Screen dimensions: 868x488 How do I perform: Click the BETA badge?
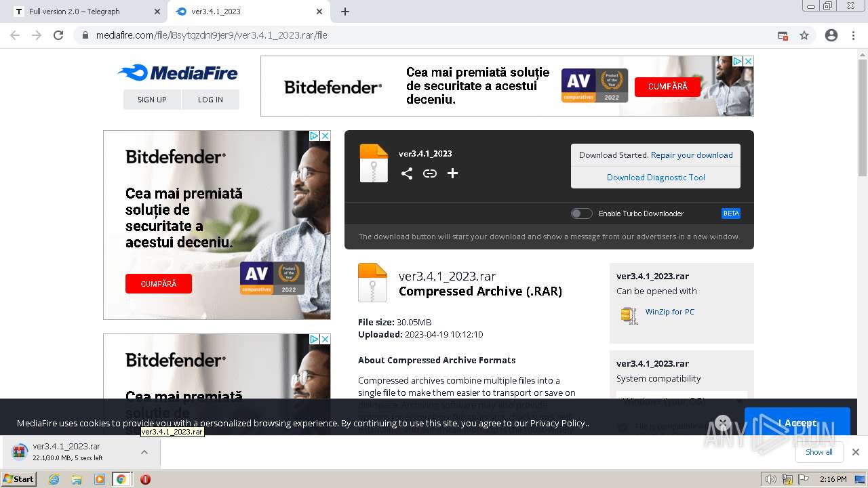pos(731,213)
